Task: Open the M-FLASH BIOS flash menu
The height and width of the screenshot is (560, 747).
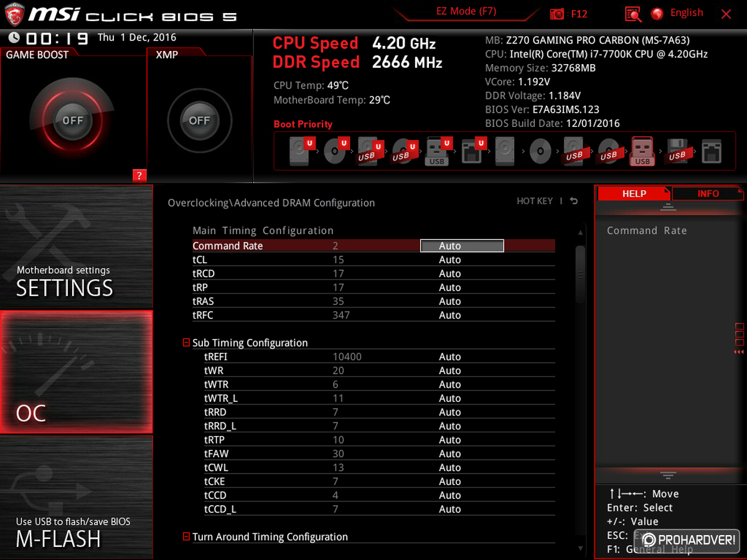Action: click(76, 497)
